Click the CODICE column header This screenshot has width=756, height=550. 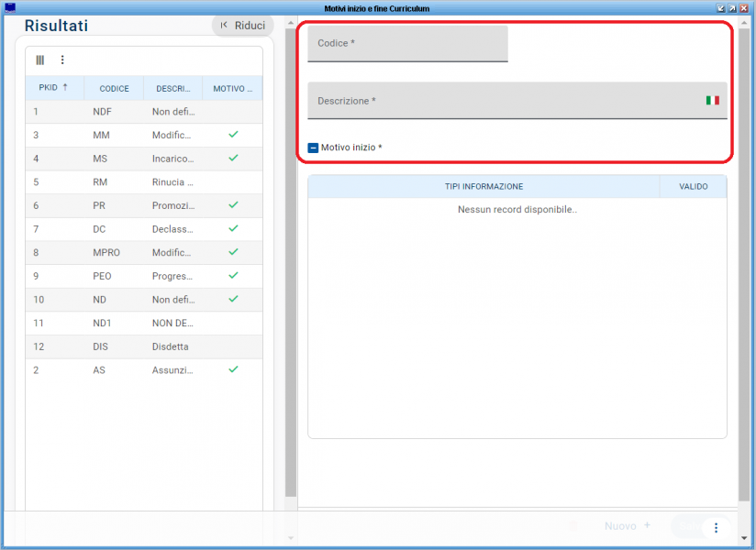(115, 88)
